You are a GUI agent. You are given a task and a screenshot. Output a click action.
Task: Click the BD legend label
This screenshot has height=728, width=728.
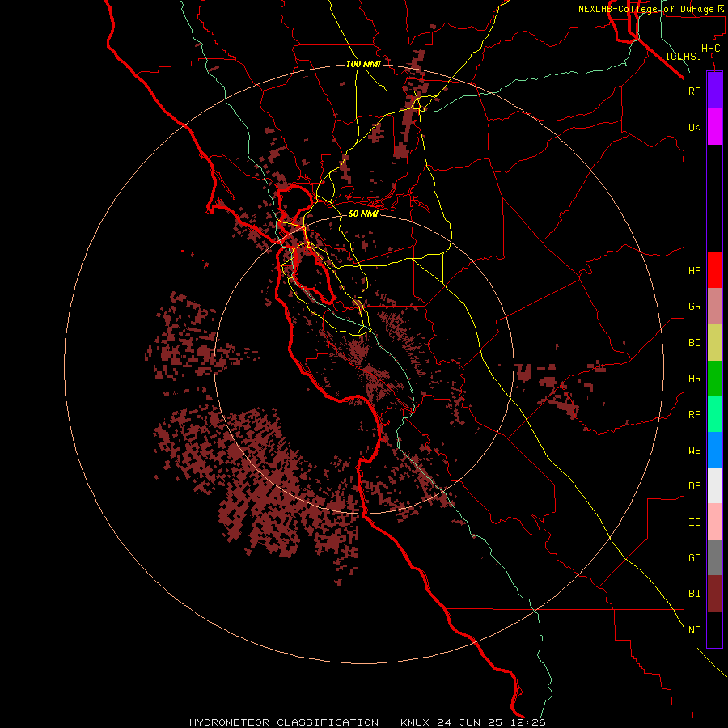click(x=694, y=343)
